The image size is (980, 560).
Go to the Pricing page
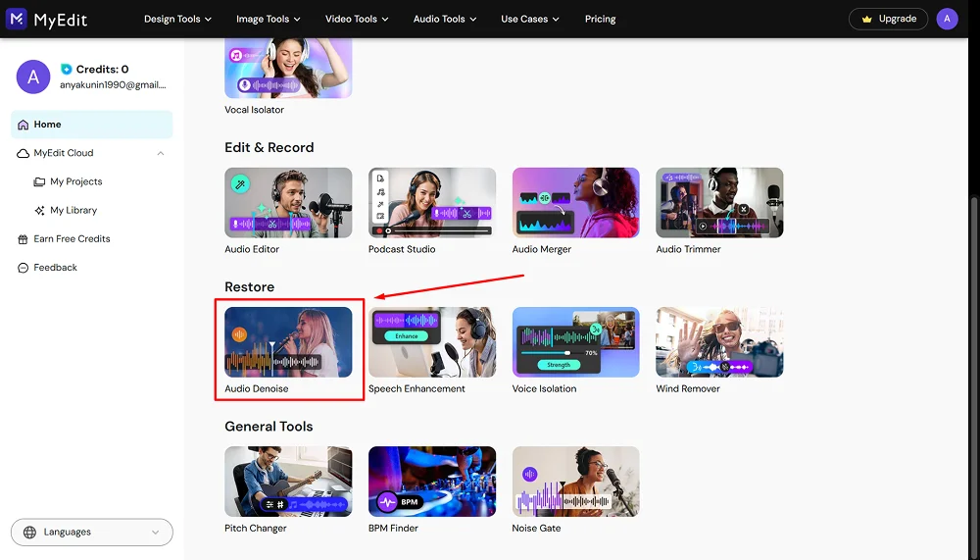coord(600,19)
